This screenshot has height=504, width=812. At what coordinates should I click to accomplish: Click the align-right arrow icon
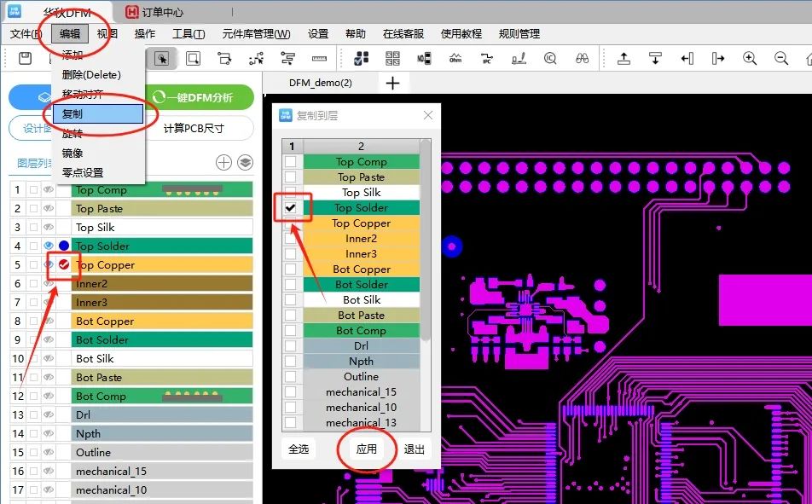point(718,59)
